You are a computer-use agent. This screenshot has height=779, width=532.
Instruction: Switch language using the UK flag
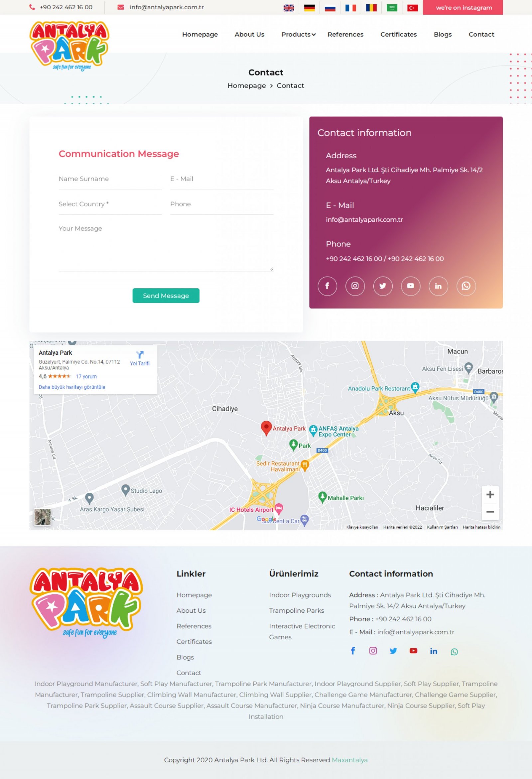click(x=289, y=8)
